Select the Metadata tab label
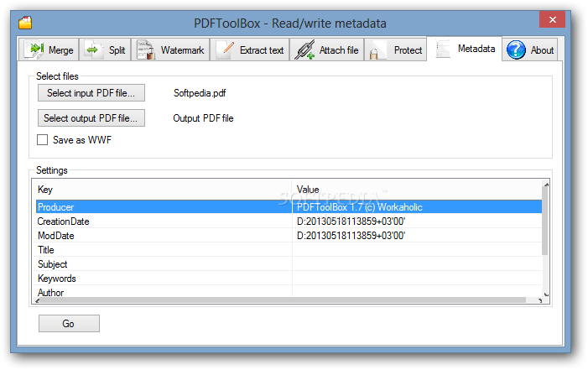The height and width of the screenshot is (370, 588). click(x=476, y=49)
